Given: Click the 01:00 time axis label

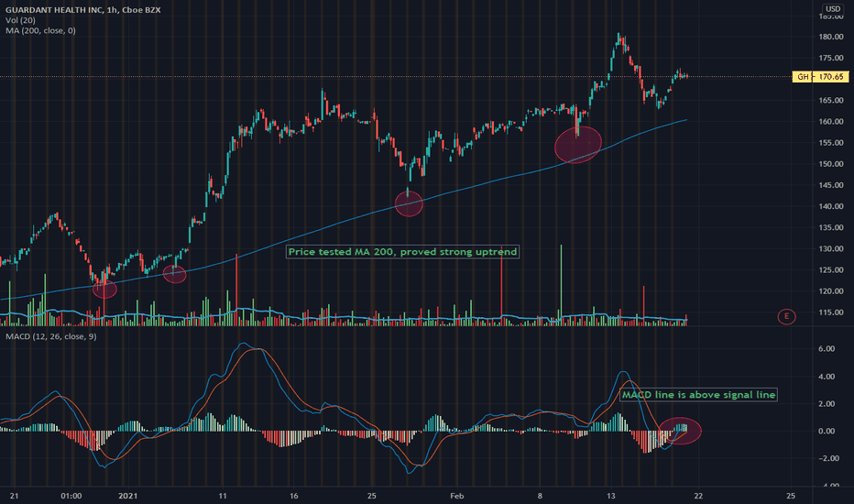Looking at the screenshot, I should (71, 496).
